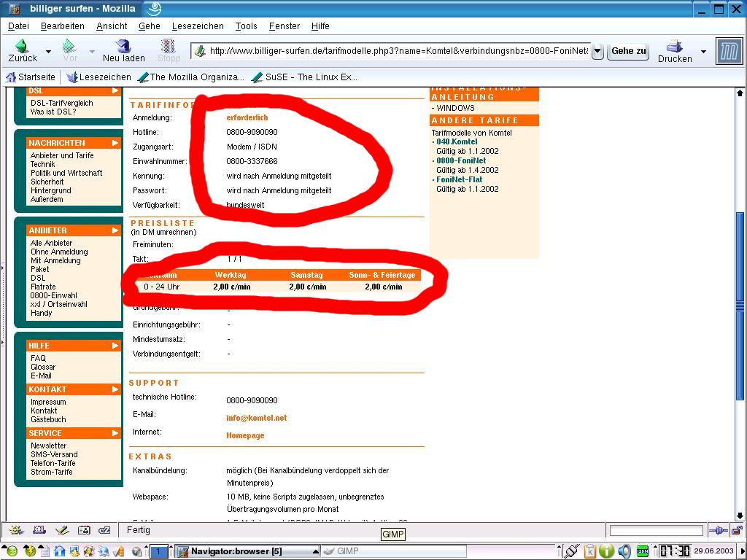747x560 pixels.
Task: Expand the DSL sidebar section arrow
Action: pos(115,90)
